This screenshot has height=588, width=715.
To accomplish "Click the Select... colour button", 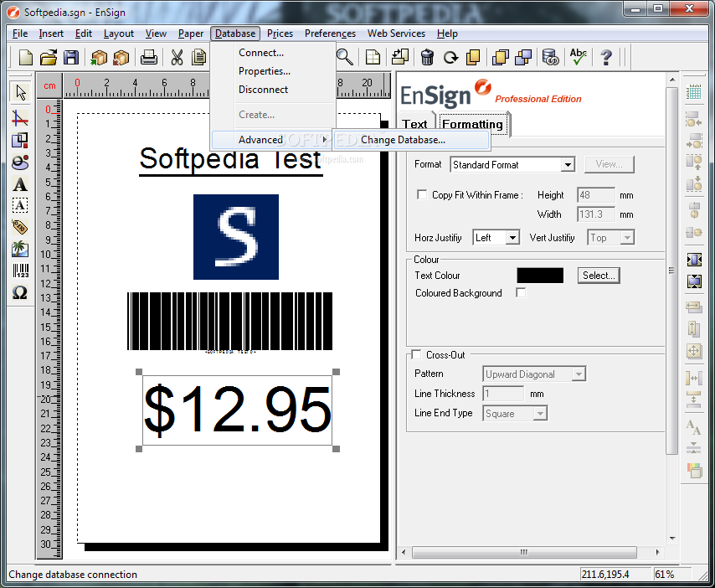I will (599, 276).
